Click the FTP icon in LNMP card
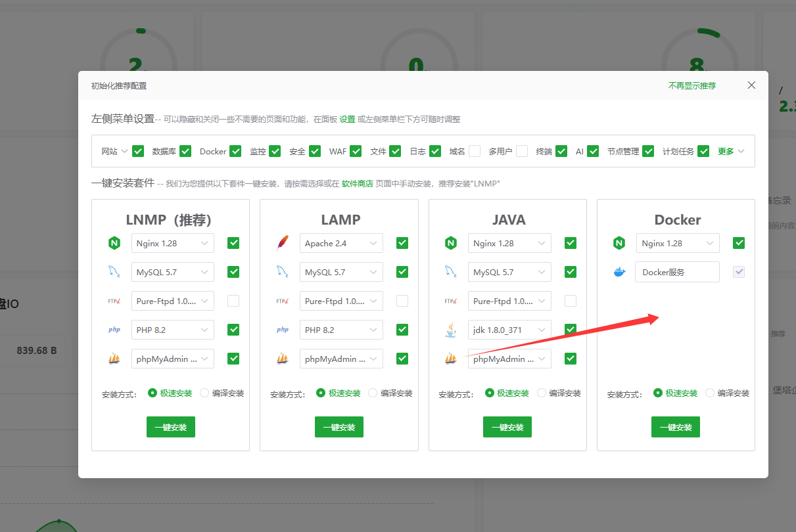 coord(114,301)
